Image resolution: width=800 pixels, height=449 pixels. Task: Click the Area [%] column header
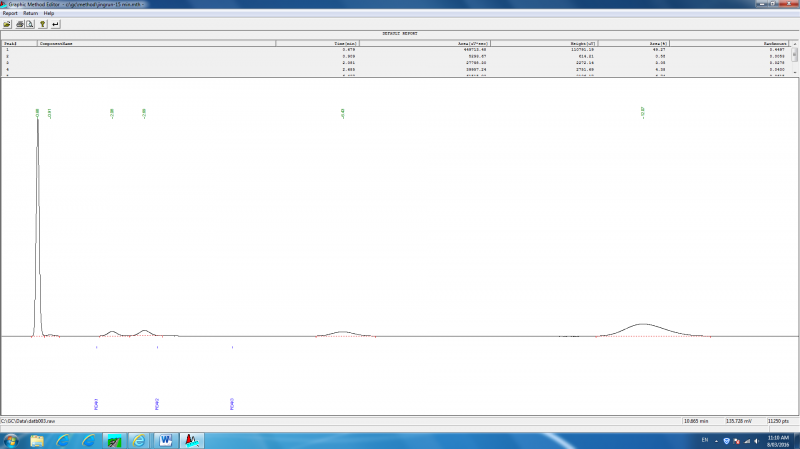tap(633, 43)
